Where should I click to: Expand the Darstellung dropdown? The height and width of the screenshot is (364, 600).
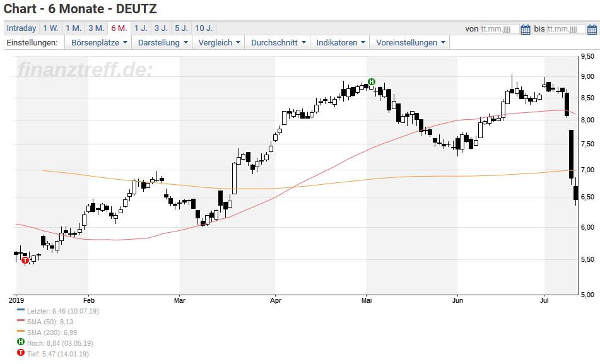pyautogui.click(x=163, y=42)
